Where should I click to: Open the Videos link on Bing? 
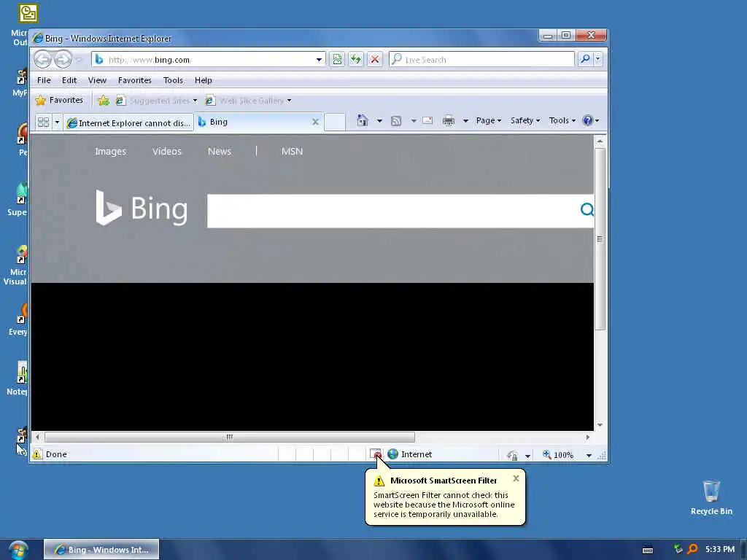pos(167,151)
